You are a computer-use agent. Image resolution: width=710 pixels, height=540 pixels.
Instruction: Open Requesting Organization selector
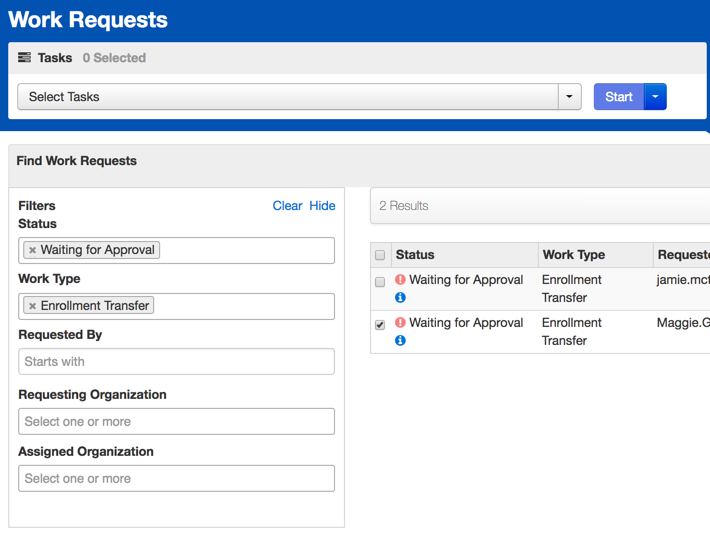(x=176, y=422)
